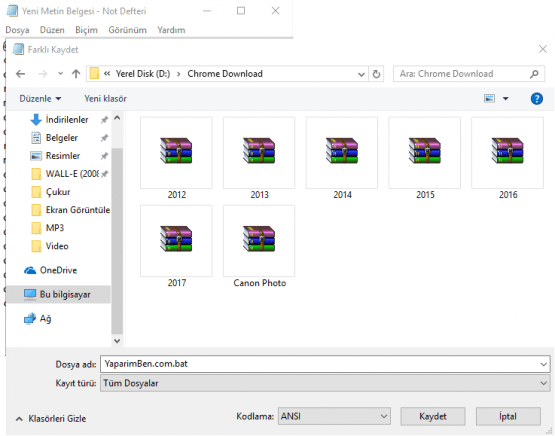Open the Video folder in sidebar
This screenshot has width=555, height=436.
50,246
